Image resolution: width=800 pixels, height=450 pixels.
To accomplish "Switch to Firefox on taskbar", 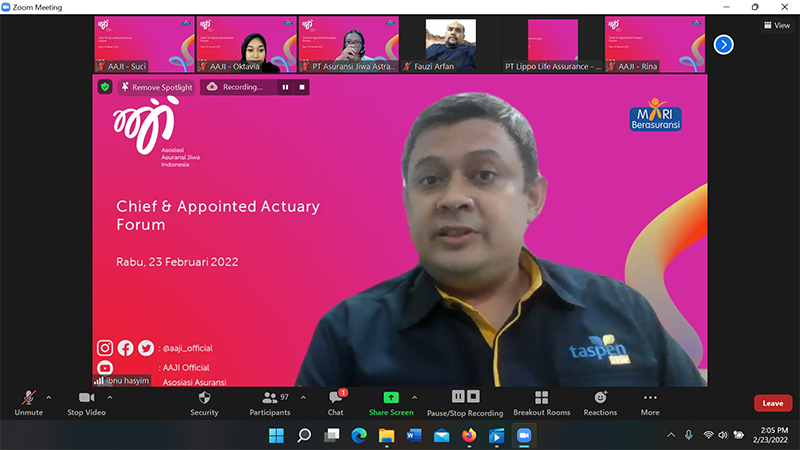I will [x=469, y=436].
